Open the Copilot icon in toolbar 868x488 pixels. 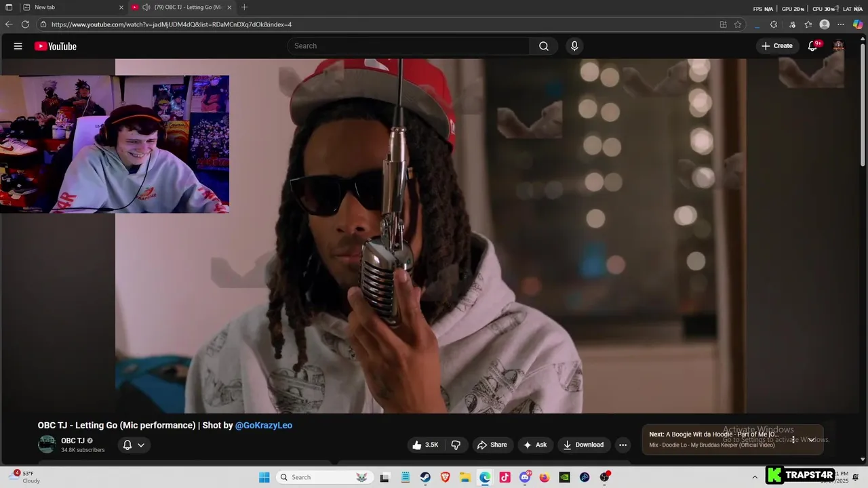tap(858, 24)
